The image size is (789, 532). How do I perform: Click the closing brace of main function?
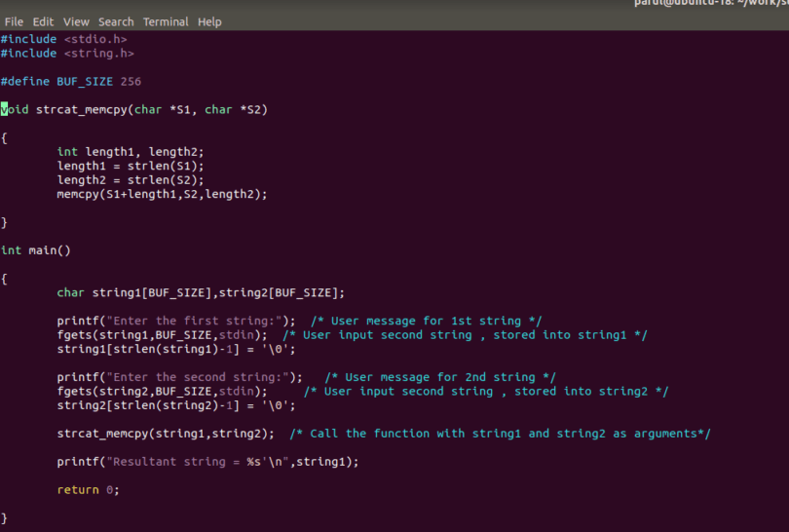pyautogui.click(x=4, y=518)
